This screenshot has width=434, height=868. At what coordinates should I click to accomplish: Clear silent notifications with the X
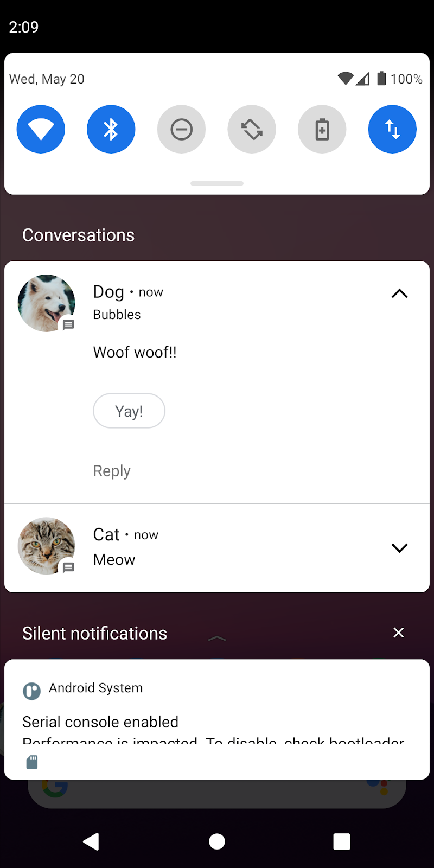[399, 633]
